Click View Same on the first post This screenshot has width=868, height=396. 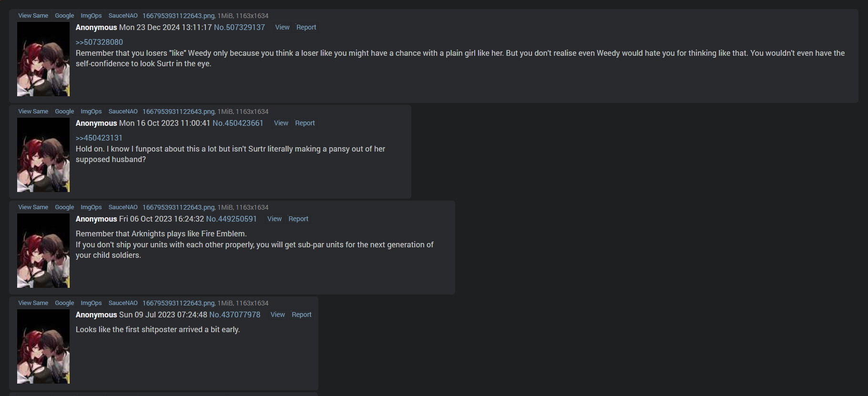(33, 16)
